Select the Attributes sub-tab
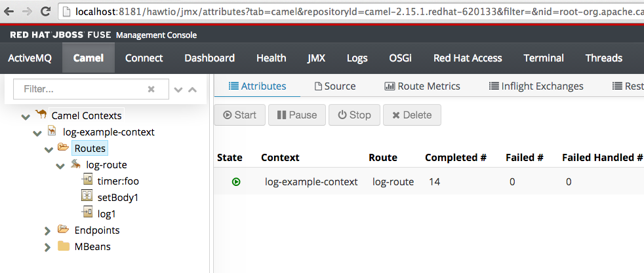Viewport: 644px width, 273px height. point(258,86)
